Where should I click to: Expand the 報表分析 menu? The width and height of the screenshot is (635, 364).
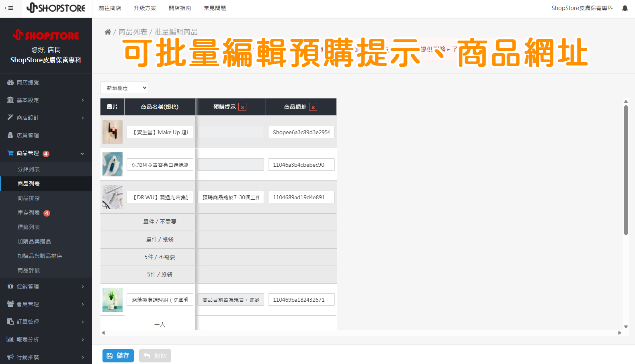click(46, 339)
